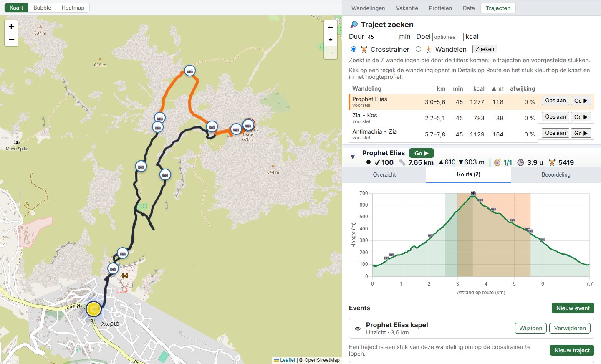Focus the Doel kcal input field
Screen dimensions: 601x364
pyautogui.click(x=448, y=37)
